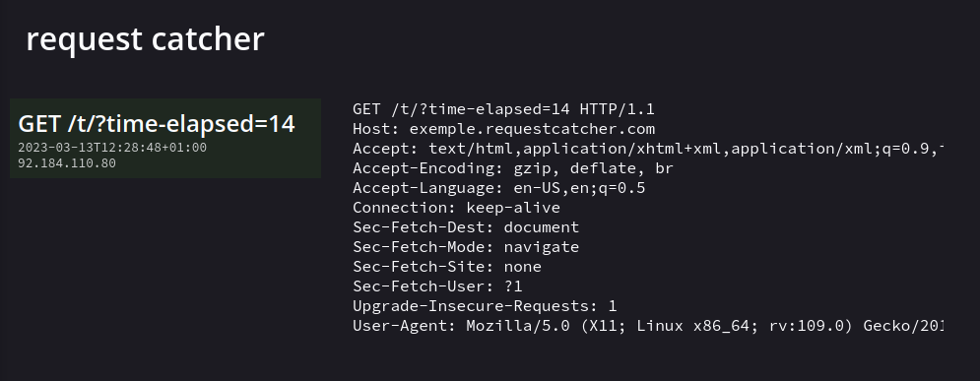
Task: Click the Sec-Fetch-Dest: document line
Action: click(x=466, y=227)
